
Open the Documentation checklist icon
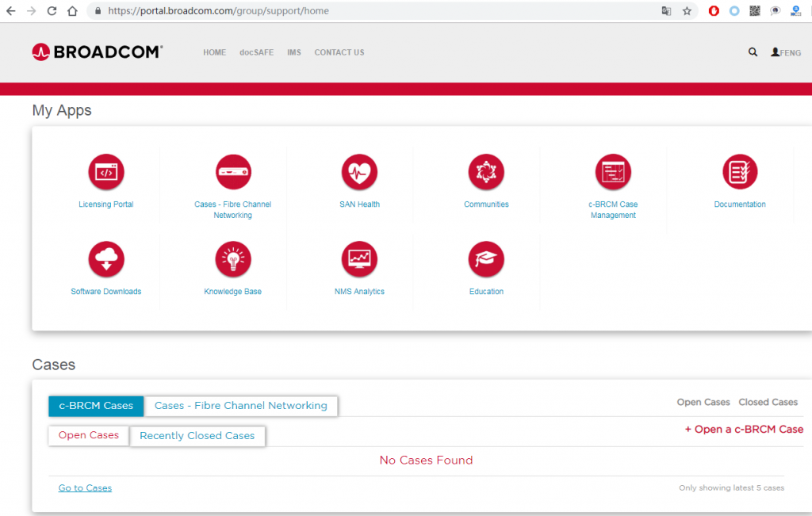pos(740,172)
